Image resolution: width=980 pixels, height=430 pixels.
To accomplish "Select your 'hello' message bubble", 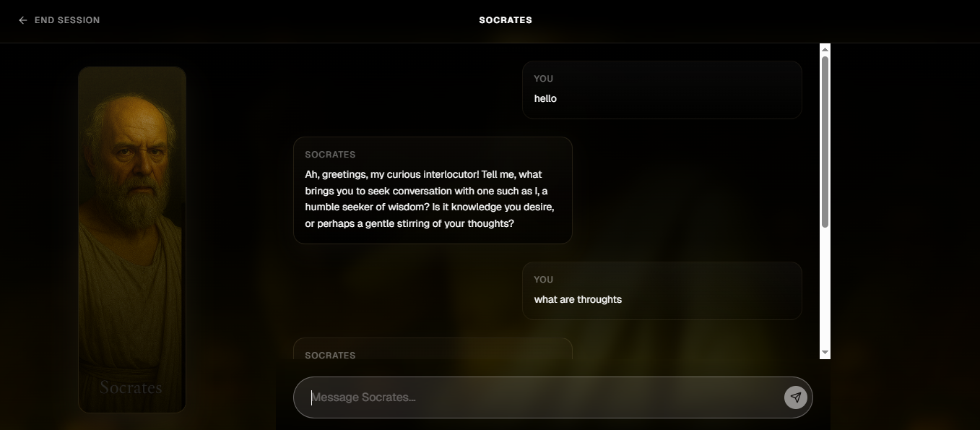I will click(662, 90).
